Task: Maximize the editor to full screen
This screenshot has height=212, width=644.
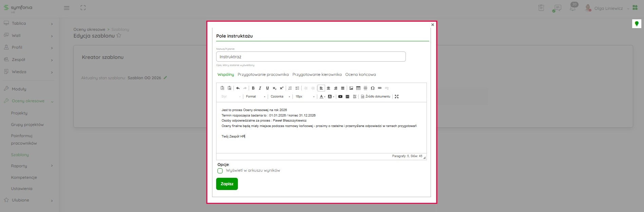Action: 397,97
